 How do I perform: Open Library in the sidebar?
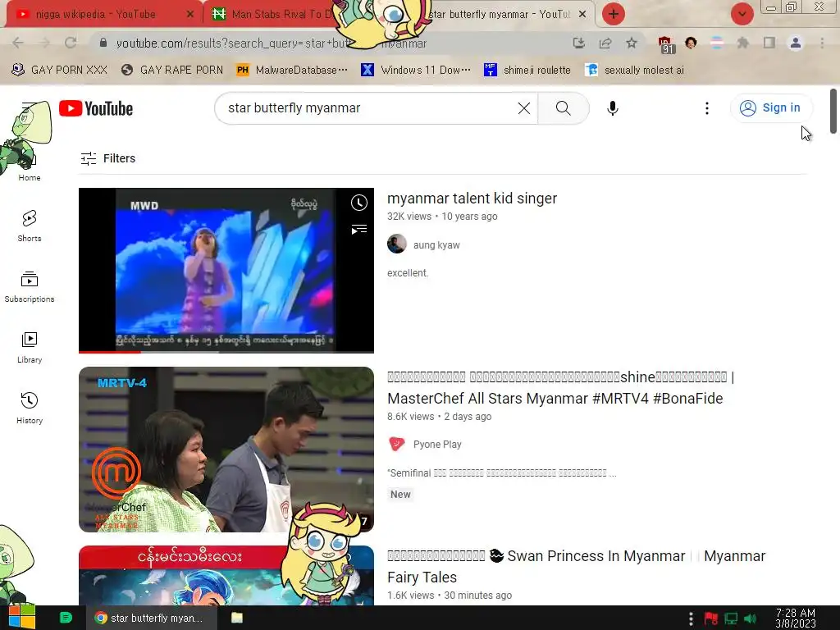30,348
